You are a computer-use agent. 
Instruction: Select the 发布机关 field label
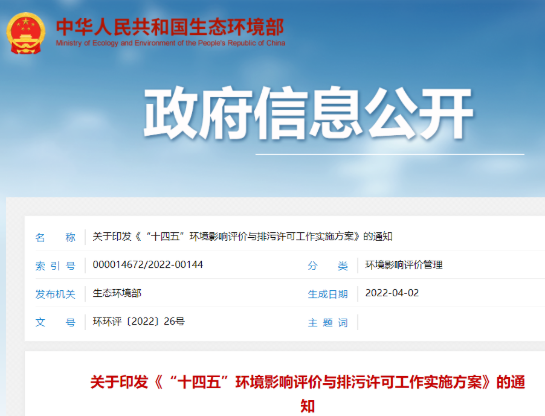[55, 294]
